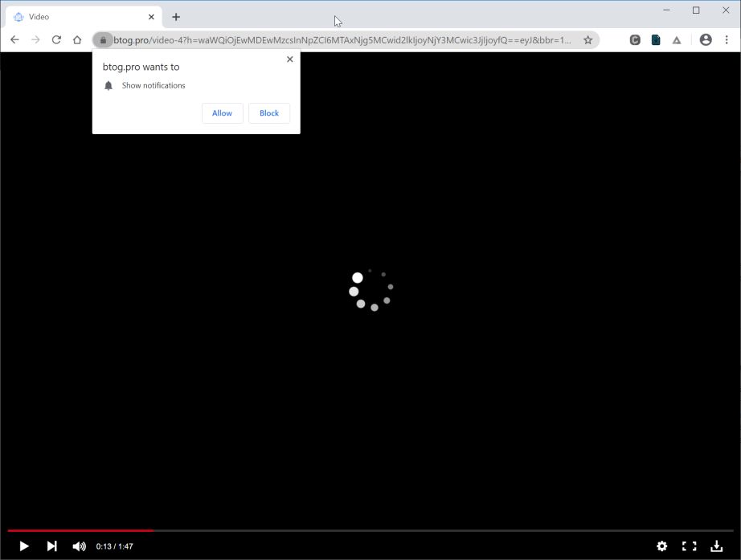Open the user profile menu
The height and width of the screenshot is (560, 741).
pyautogui.click(x=706, y=40)
